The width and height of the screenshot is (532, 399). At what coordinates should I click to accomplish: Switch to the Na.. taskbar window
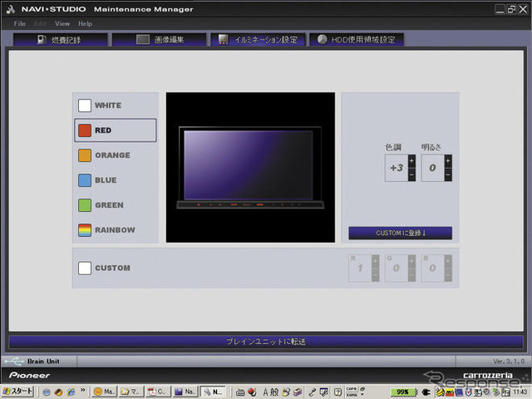[185, 392]
